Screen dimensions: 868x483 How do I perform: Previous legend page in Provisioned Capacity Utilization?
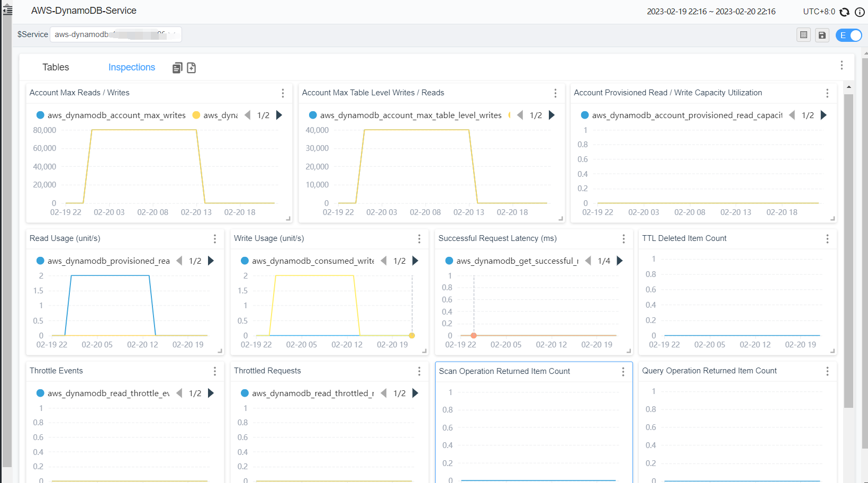[x=792, y=115]
